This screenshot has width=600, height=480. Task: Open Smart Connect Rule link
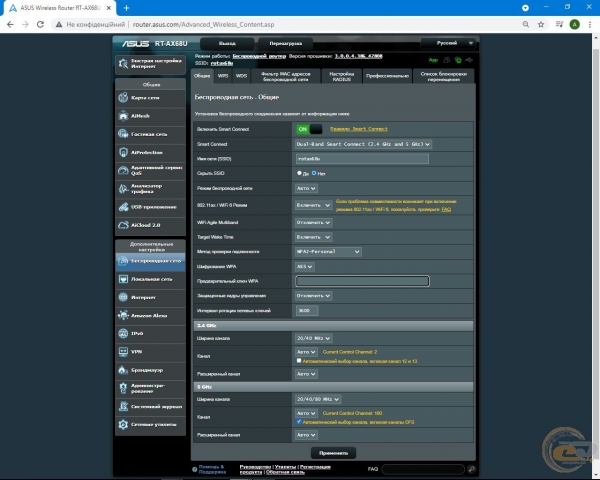(359, 129)
